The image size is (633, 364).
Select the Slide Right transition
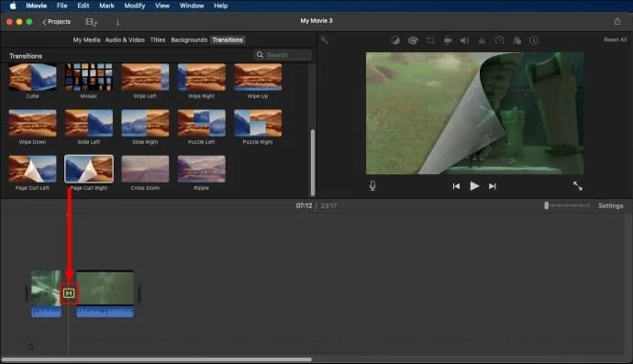pos(145,123)
